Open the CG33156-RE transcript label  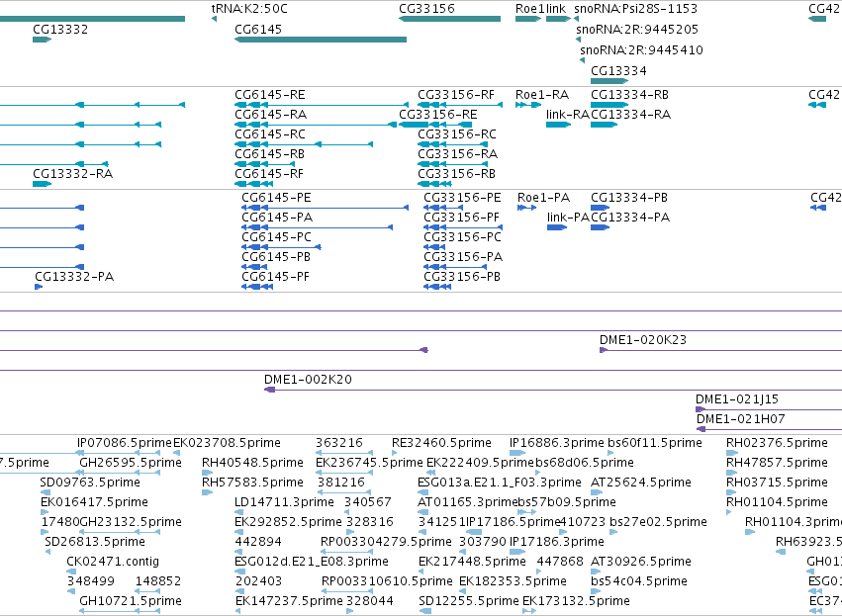tap(438, 115)
